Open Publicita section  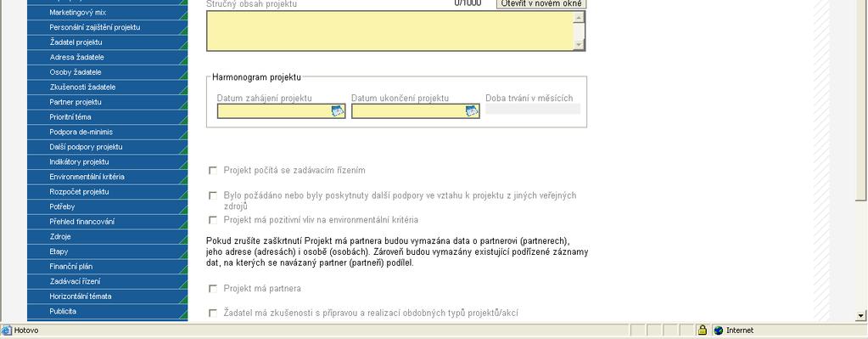108,311
